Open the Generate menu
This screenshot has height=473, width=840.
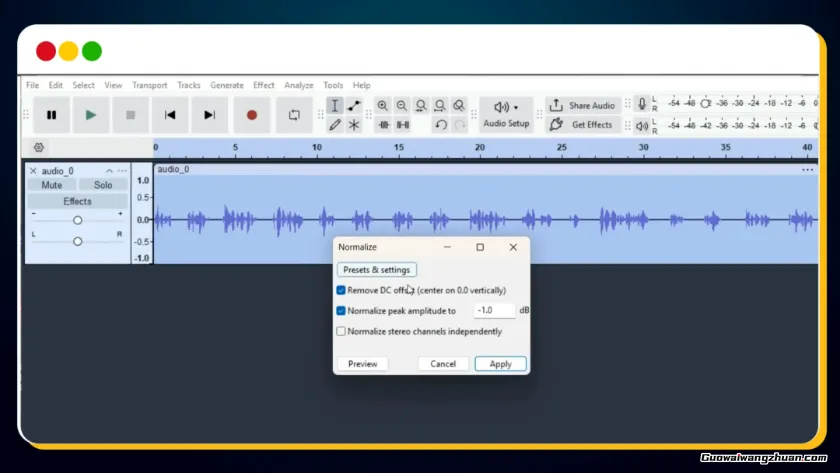tap(227, 86)
